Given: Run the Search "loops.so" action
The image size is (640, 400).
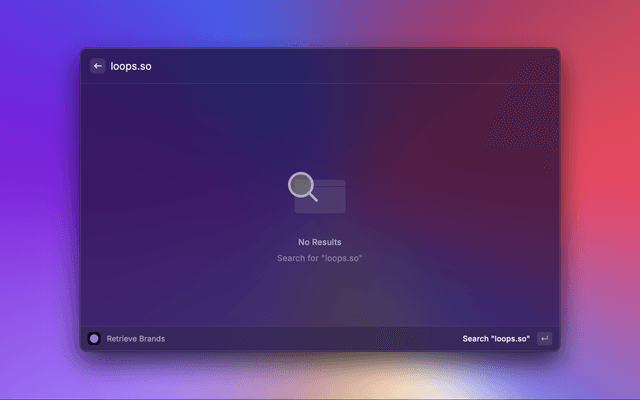Looking at the screenshot, I should 496,338.
